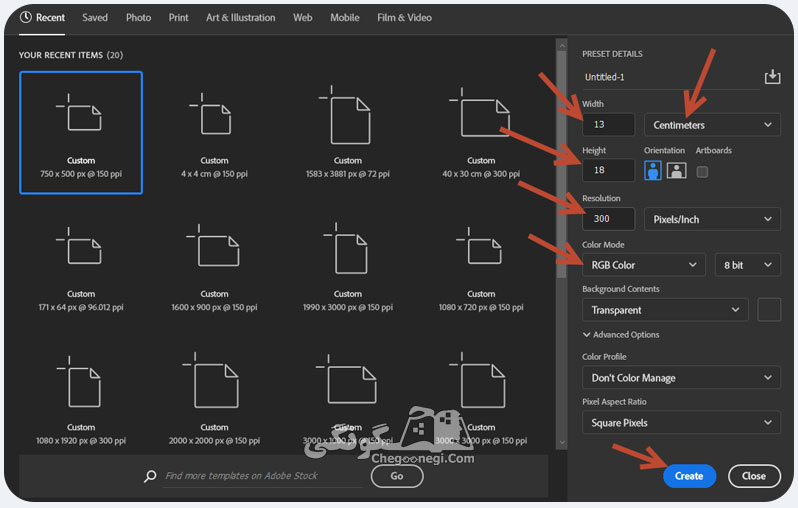This screenshot has height=508, width=798.
Task: Switch to the Web tab
Action: (303, 18)
